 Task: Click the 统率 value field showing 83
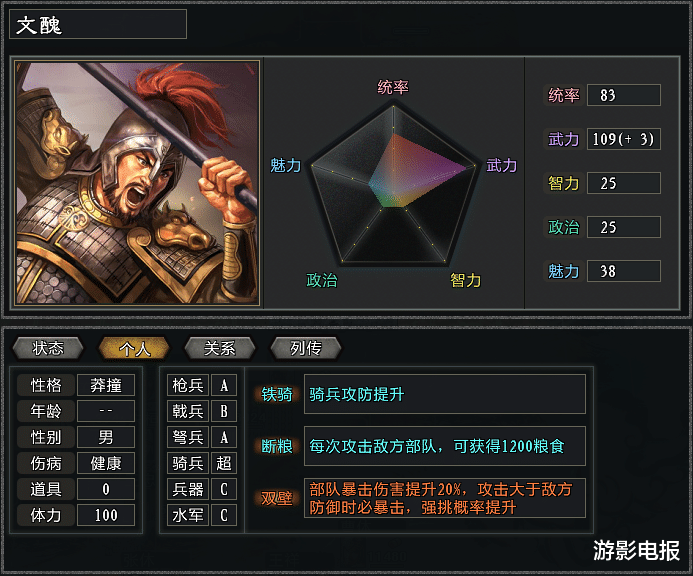[x=624, y=95]
